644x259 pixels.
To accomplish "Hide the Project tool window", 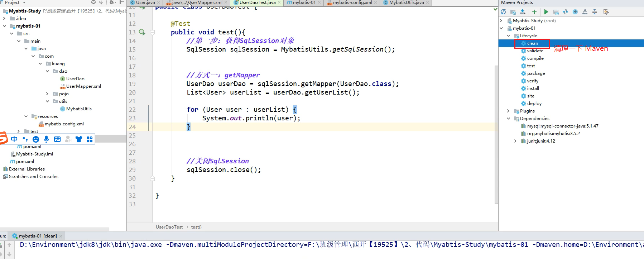I will tap(122, 2).
